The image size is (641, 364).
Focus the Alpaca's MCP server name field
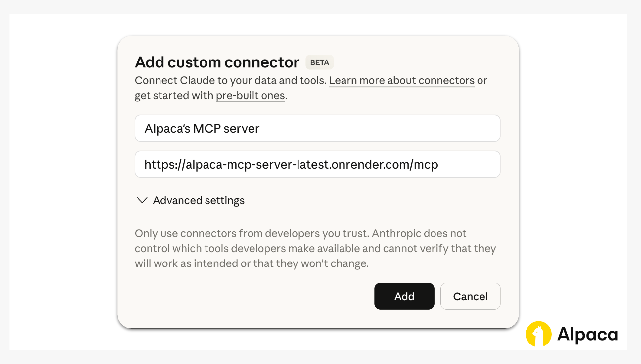point(317,128)
